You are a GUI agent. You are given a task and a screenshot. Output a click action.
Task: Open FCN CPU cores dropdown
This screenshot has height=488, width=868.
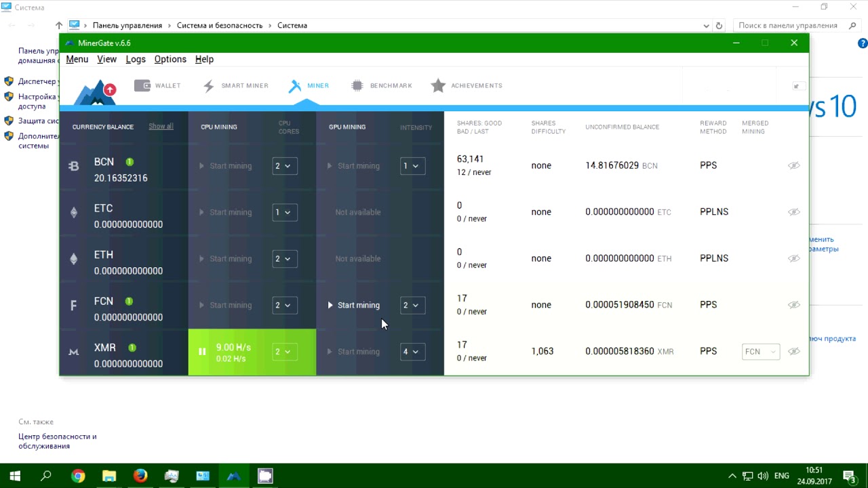[x=284, y=305]
